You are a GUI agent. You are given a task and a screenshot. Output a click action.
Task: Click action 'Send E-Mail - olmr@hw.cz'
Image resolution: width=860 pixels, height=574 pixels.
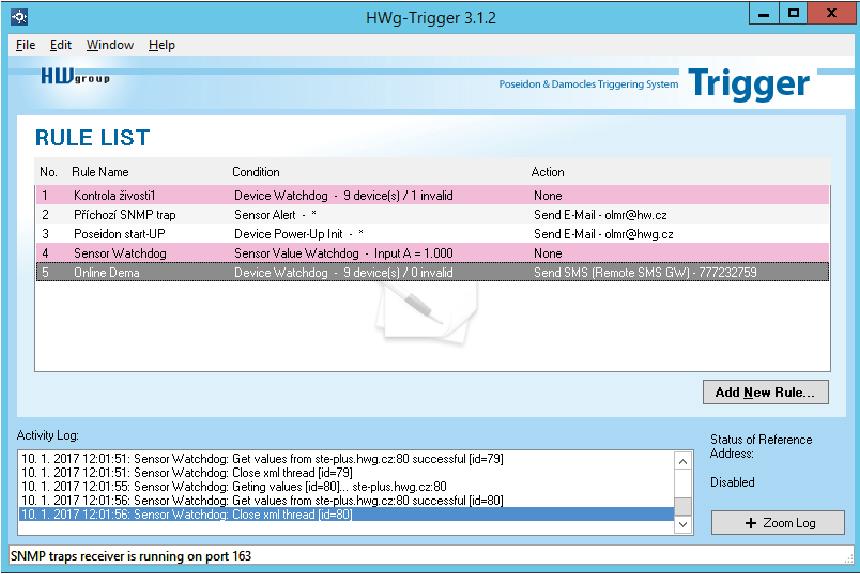tap(601, 214)
